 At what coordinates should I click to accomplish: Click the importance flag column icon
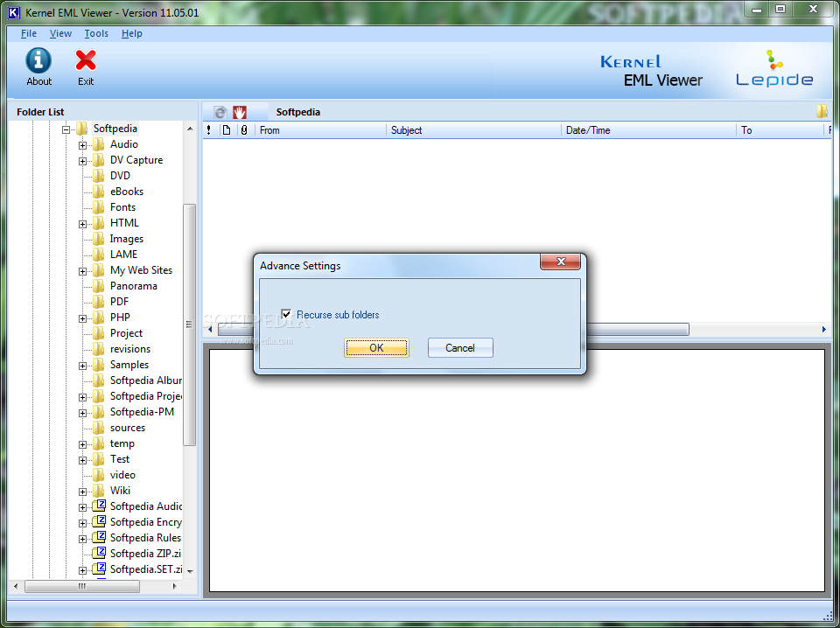coord(209,130)
